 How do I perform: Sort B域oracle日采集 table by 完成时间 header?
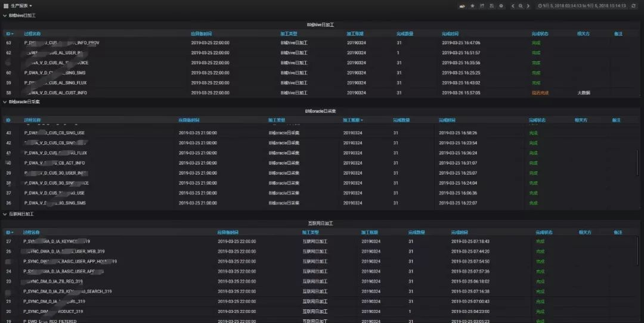pos(447,120)
